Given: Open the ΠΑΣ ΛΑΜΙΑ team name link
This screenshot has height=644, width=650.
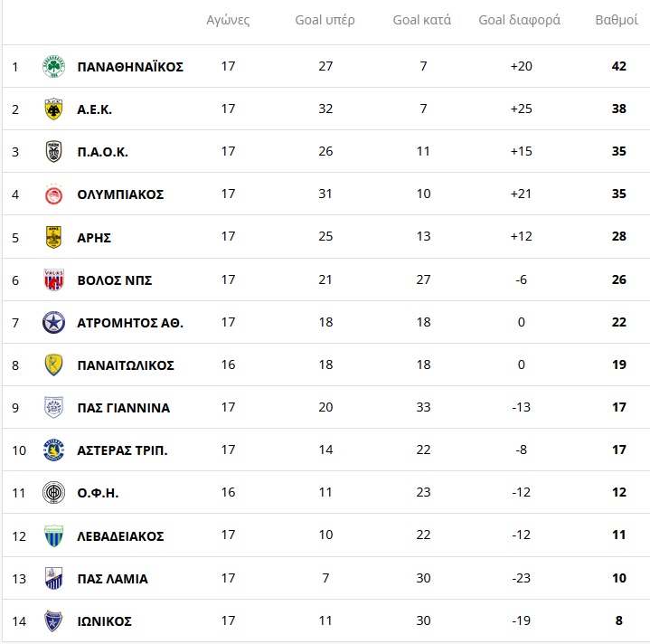Looking at the screenshot, I should [x=113, y=579].
